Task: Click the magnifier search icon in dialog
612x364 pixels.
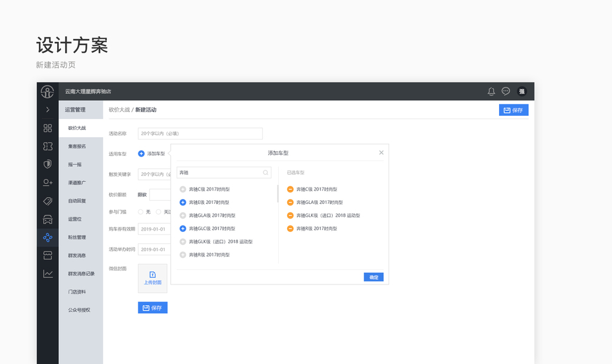Action: pos(265,172)
